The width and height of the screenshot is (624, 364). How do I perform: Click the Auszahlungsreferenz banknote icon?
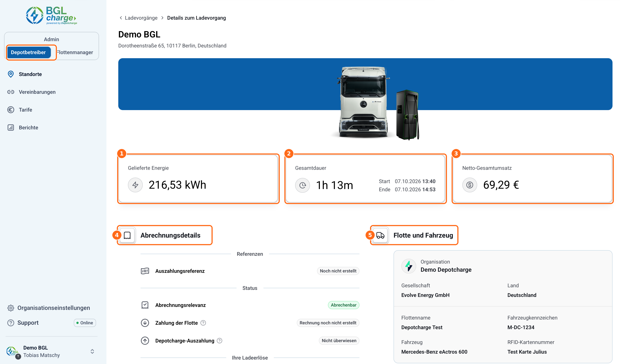coord(145,271)
